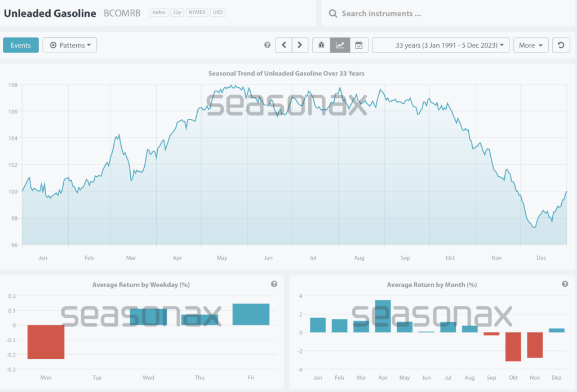Open the More dropdown menu

530,45
